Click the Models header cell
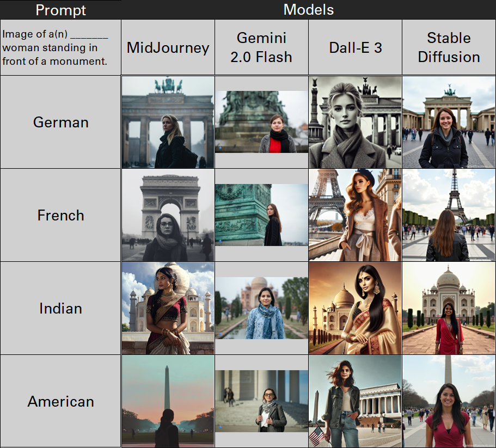This screenshot has height=448, width=496. coord(308,9)
